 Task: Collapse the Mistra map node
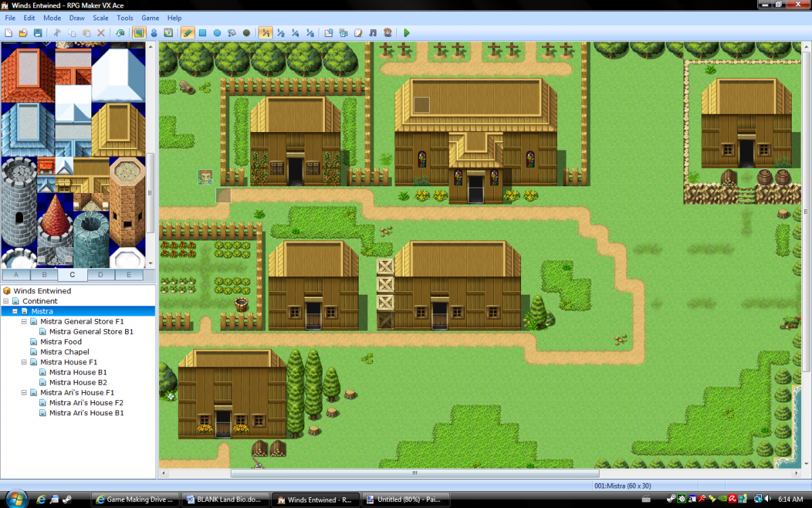tap(16, 312)
